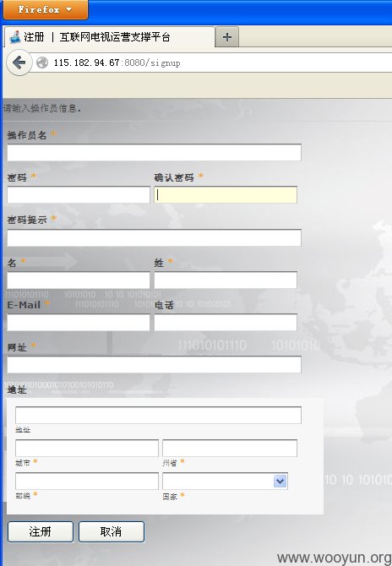Click the 密码 input field
Image resolution: width=392 pixels, height=566 pixels.
coord(79,194)
